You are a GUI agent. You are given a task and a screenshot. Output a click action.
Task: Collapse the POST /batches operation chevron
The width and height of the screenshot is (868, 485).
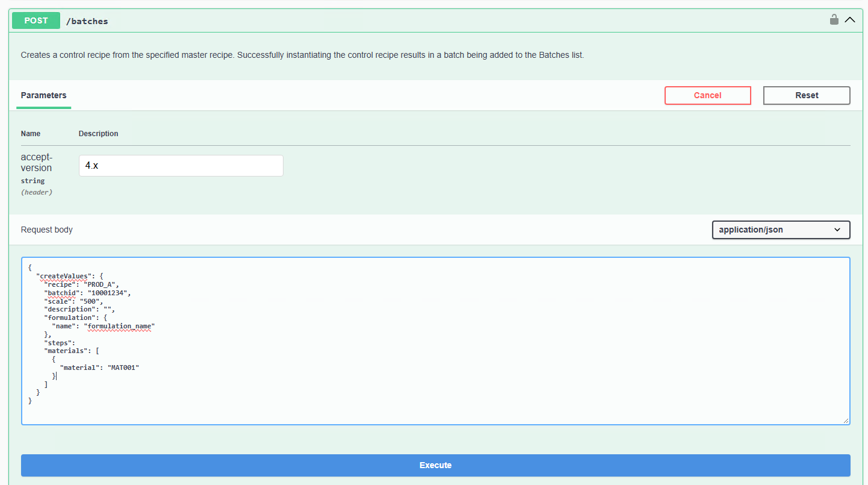(x=849, y=20)
